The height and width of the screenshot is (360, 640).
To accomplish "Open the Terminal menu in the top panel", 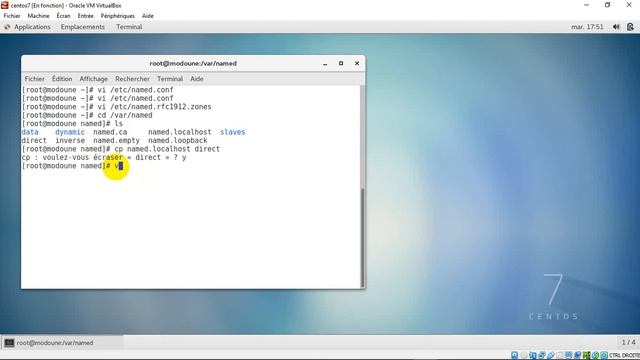I will pyautogui.click(x=129, y=27).
